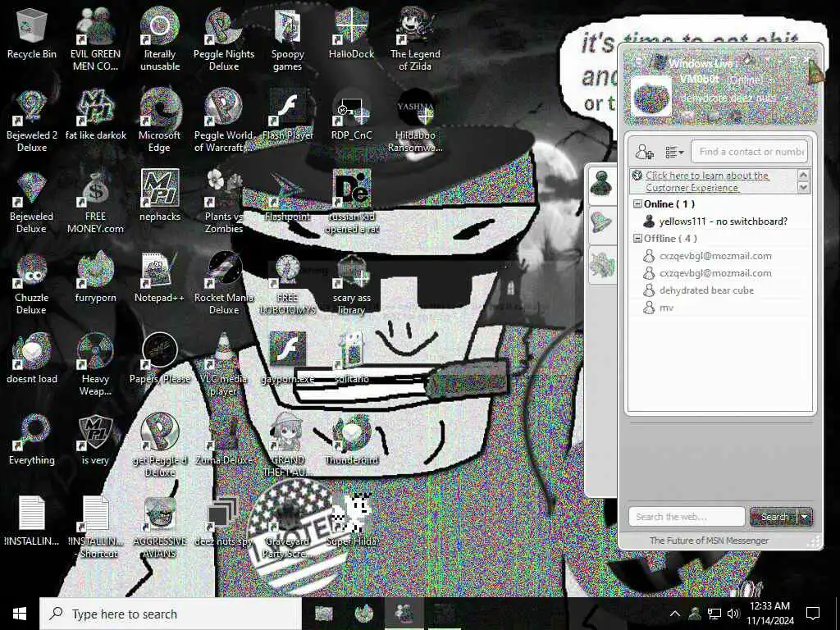The width and height of the screenshot is (840, 630).
Task: Click the Messenger profile display picture
Action: pyautogui.click(x=651, y=97)
